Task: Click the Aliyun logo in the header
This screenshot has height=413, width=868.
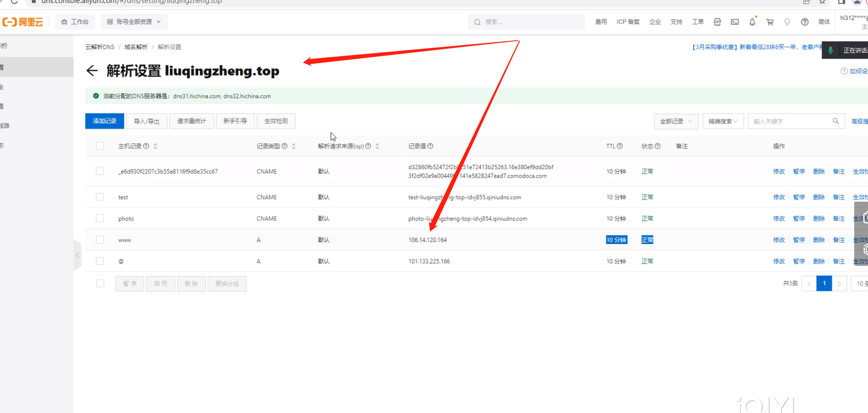Action: click(23, 22)
